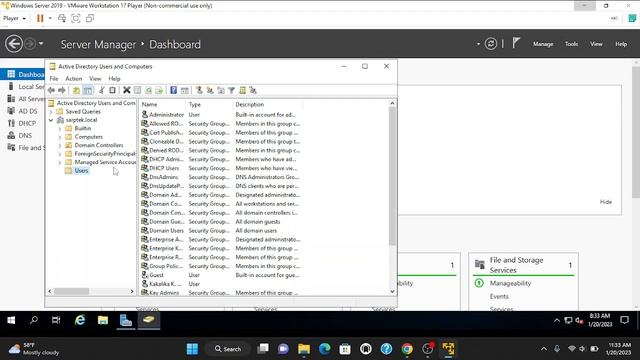The image size is (640, 360).
Task: Expand the Managed Service Accounts node
Action: tap(60, 162)
